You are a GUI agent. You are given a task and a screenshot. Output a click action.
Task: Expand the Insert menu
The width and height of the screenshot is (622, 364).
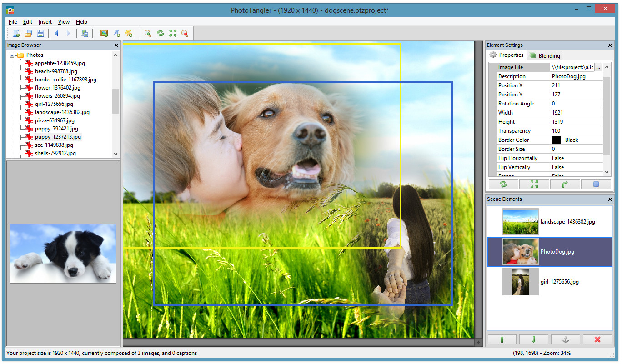(x=45, y=21)
